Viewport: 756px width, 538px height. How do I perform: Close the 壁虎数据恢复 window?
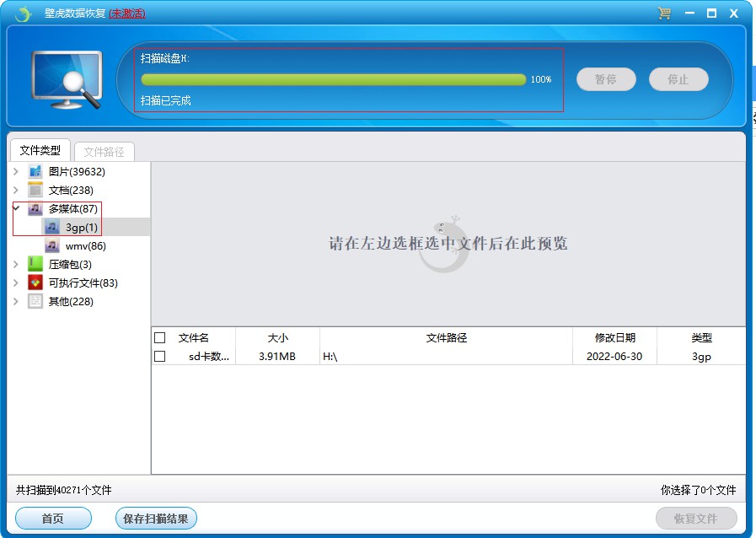coord(734,13)
